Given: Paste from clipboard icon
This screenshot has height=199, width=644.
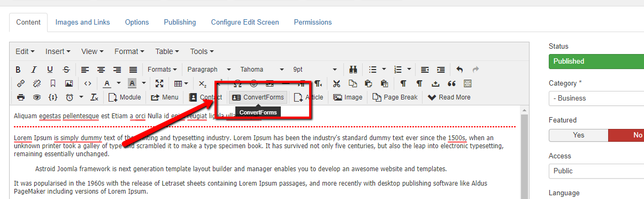Looking at the screenshot, I should click(369, 83).
